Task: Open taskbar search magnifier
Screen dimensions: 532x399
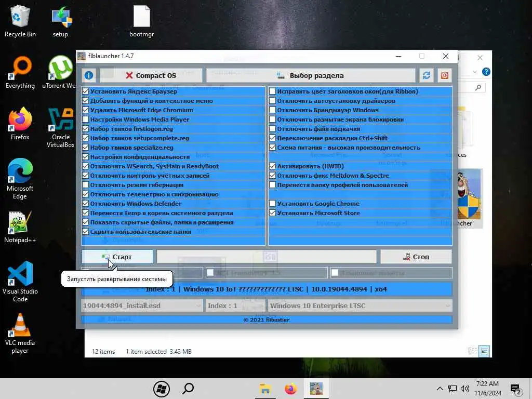Action: click(x=188, y=389)
